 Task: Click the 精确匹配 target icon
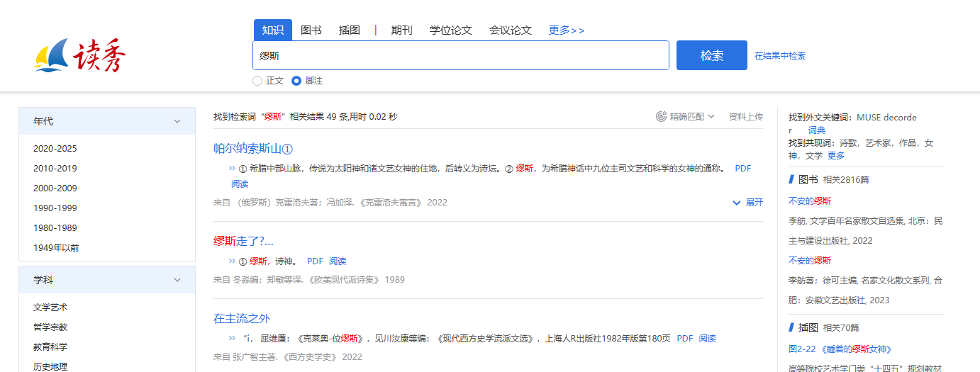coord(661,116)
